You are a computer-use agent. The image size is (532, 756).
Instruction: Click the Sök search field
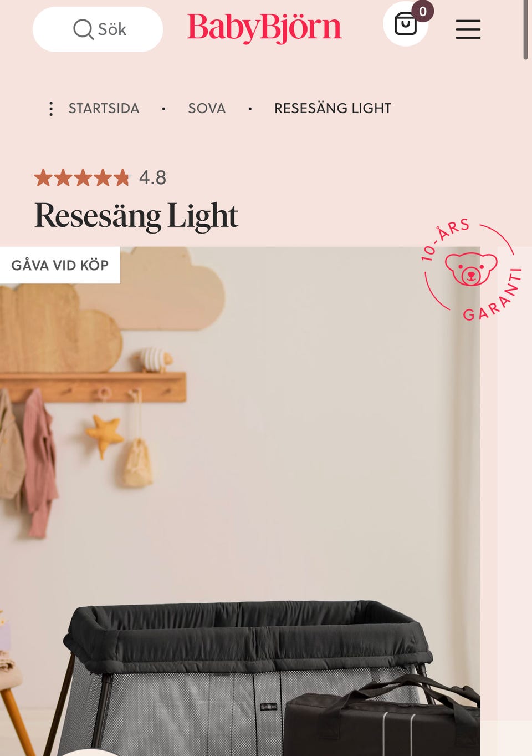(x=98, y=29)
